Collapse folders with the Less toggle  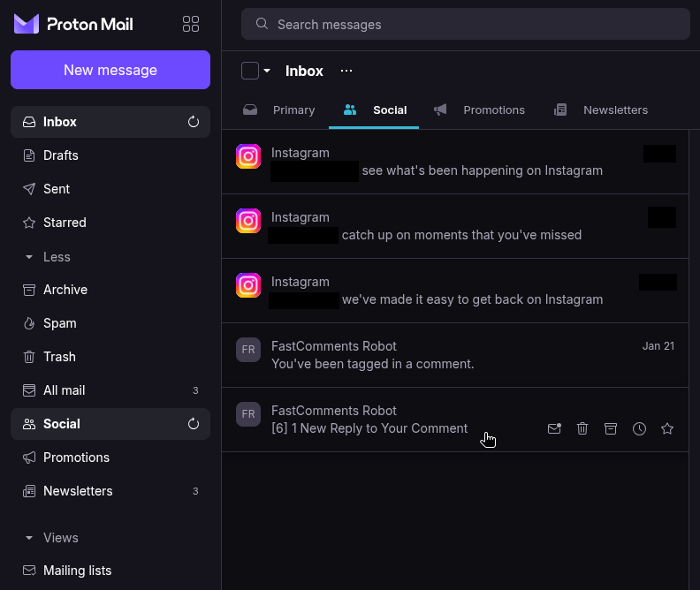coord(48,257)
